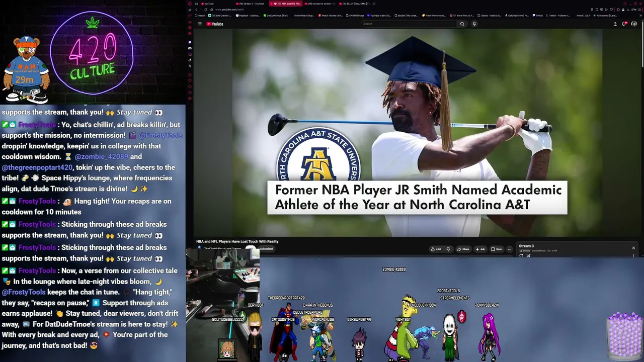The image size is (644, 362).
Task: Start voice search with the microphone icon
Action: point(474,24)
